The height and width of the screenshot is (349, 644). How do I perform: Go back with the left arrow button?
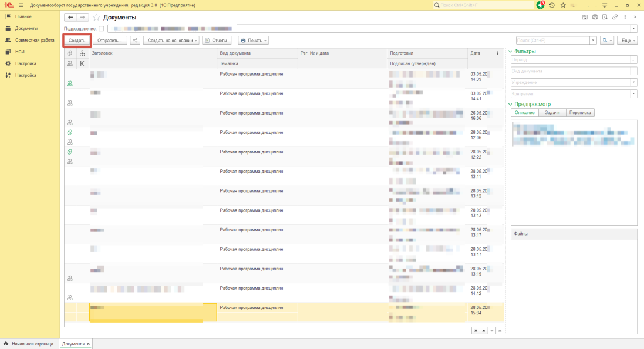[x=70, y=18]
